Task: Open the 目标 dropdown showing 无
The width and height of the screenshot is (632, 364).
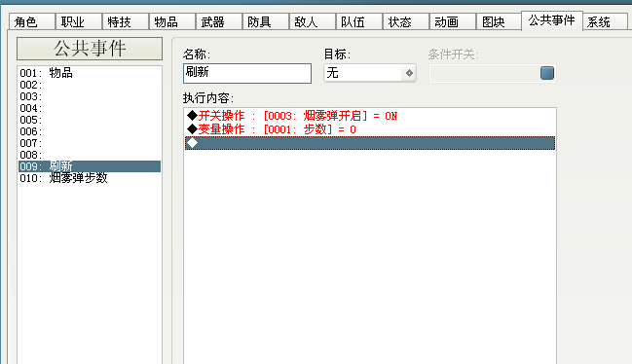Action: click(x=370, y=73)
